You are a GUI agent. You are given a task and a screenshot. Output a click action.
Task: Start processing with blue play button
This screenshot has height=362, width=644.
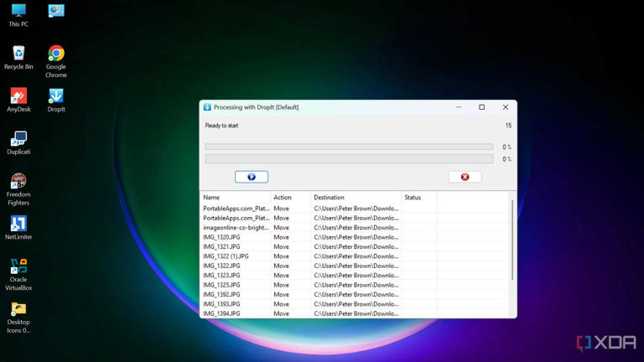252,177
